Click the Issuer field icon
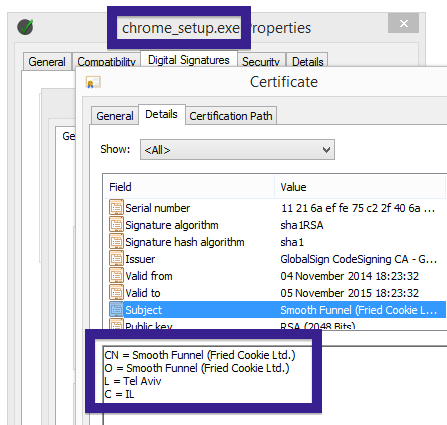The width and height of the screenshot is (447, 425). [116, 259]
